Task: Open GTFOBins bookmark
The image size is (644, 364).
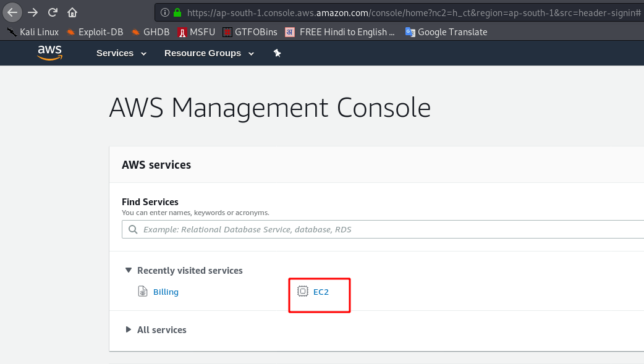Action: pyautogui.click(x=250, y=32)
